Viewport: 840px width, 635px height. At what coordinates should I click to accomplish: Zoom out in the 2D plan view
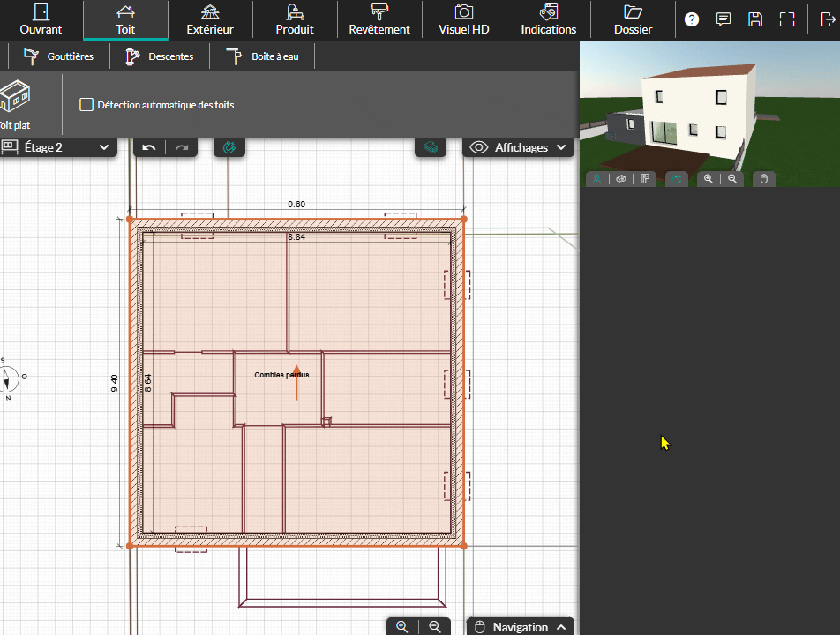click(x=434, y=626)
